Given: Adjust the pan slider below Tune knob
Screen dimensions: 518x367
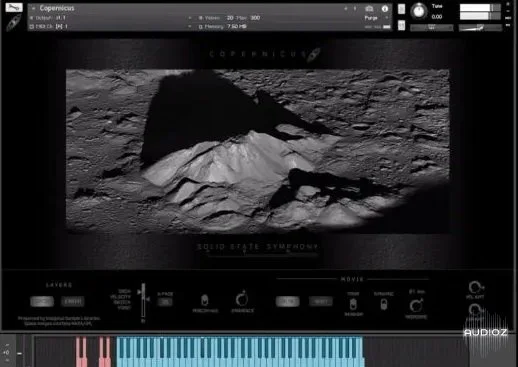Looking at the screenshot, I should (x=431, y=28).
